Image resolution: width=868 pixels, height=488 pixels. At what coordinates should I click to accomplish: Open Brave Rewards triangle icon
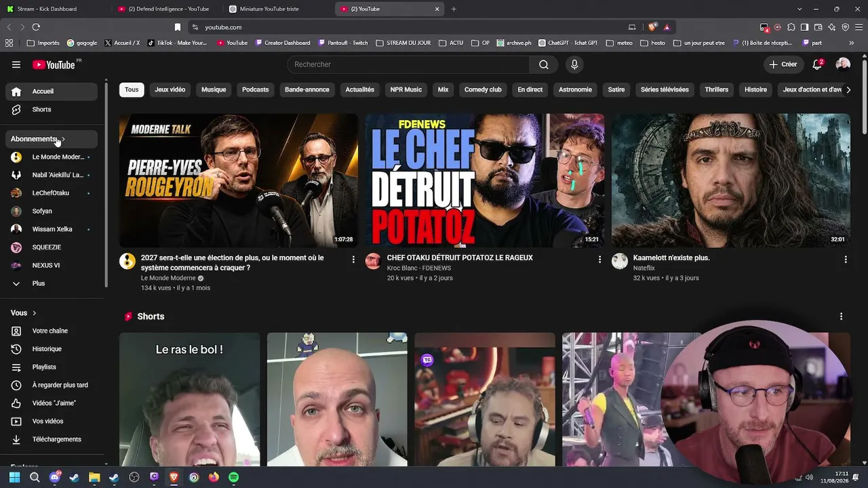[667, 27]
